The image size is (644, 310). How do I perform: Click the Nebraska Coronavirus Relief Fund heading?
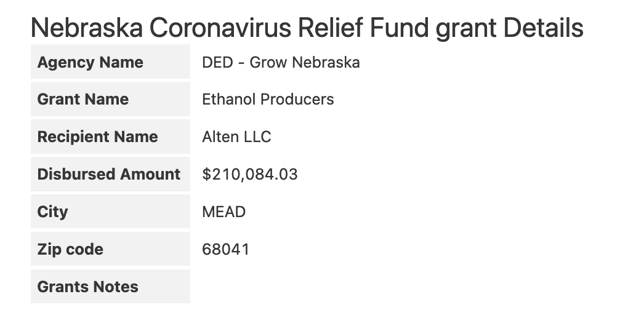pos(307,27)
